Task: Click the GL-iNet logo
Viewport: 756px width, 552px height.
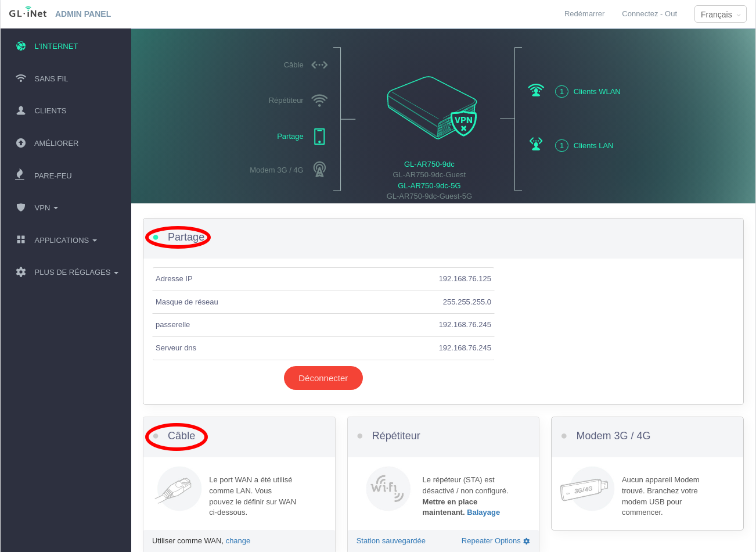Action: [28, 13]
